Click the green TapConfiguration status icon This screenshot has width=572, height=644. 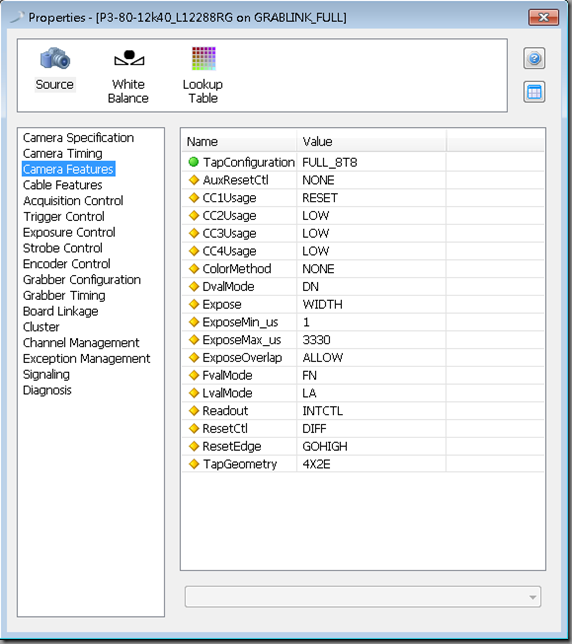193,162
